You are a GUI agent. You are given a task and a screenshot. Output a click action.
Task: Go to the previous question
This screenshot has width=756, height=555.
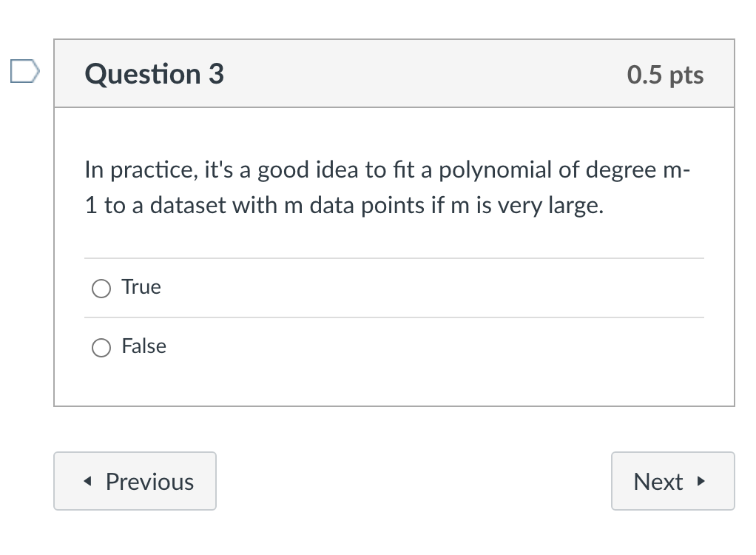135,481
